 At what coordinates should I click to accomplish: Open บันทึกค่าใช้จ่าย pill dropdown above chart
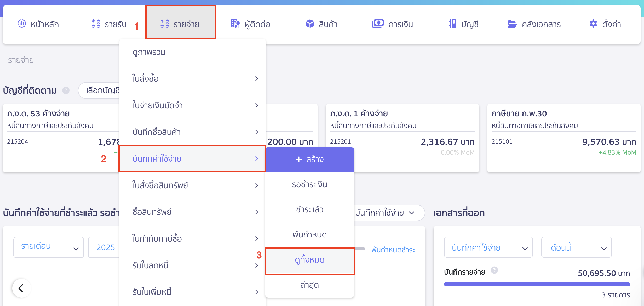pyautogui.click(x=389, y=213)
